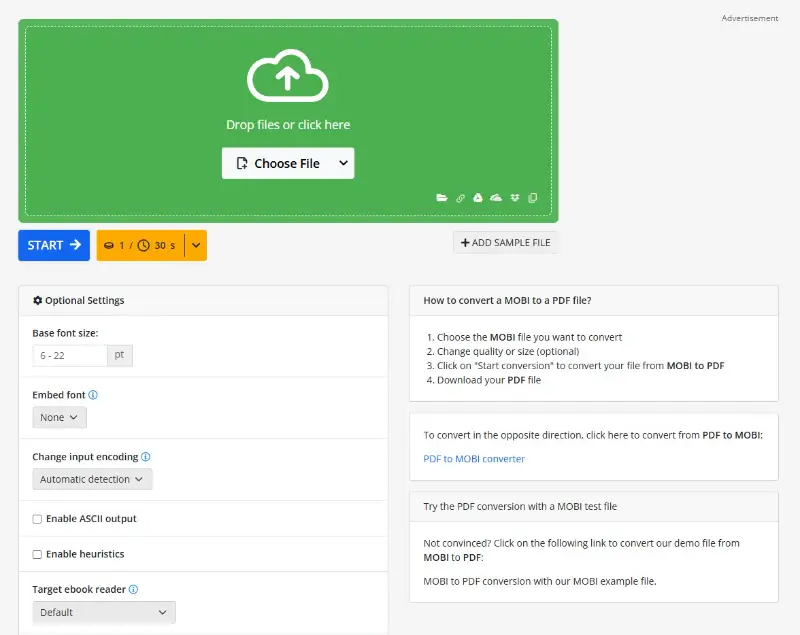Click the folder browse icon in upload area
Viewport: 800px width, 635px height.
point(442,198)
